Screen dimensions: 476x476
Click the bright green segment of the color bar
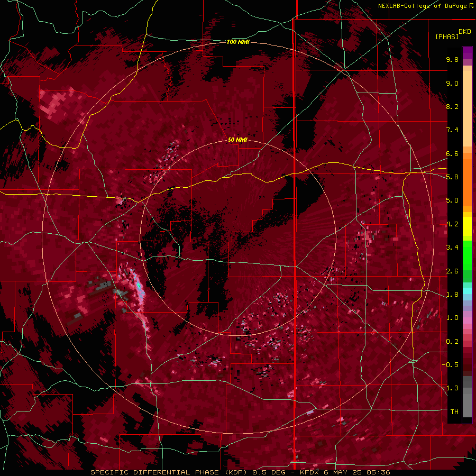coord(467,255)
